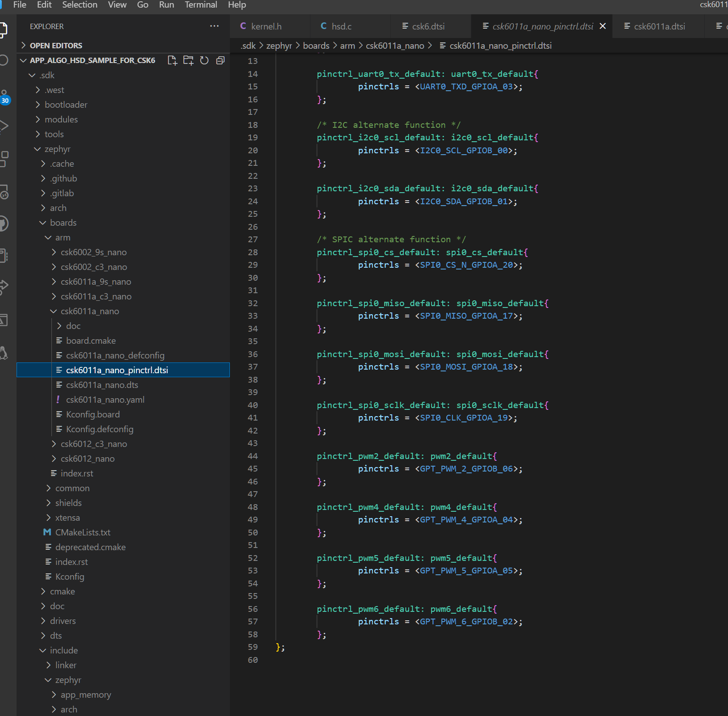Open Run and Debug view
Image resolution: width=728 pixels, height=716 pixels.
coord(4,126)
